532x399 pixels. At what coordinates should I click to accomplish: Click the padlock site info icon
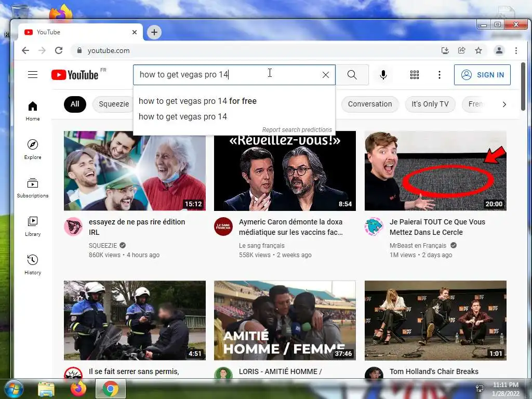pyautogui.click(x=79, y=50)
